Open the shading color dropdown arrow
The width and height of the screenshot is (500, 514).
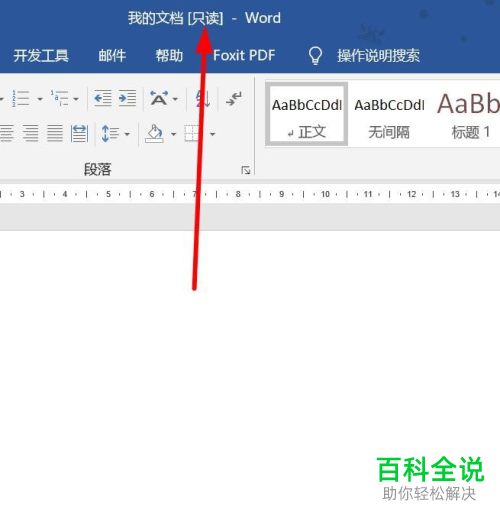pos(174,134)
